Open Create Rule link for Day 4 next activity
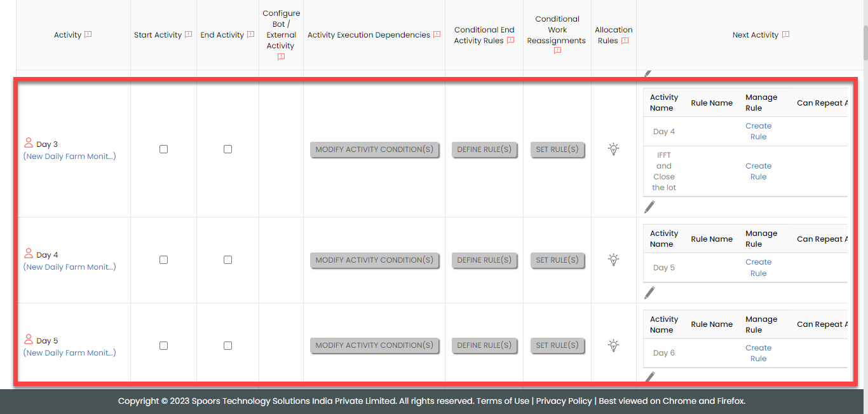Viewport: 868px width, 414px height. (758, 268)
